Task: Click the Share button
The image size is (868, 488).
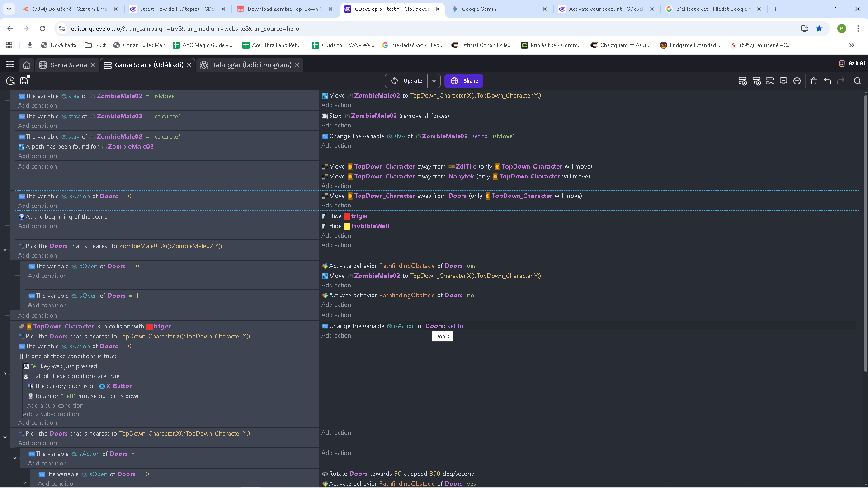Action: [x=464, y=81]
